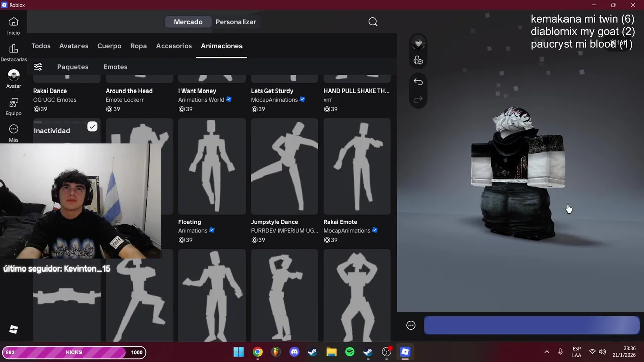Switch to the Personalizar tab
The width and height of the screenshot is (644, 362).
point(236,22)
